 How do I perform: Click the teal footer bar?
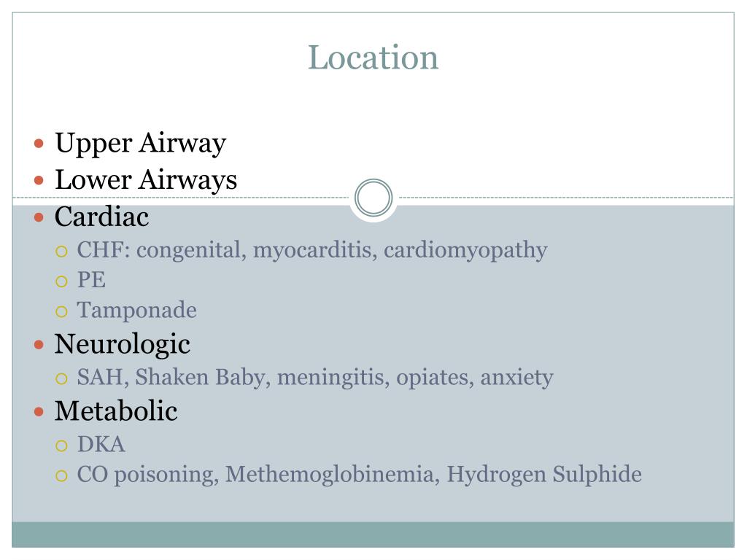(373, 534)
